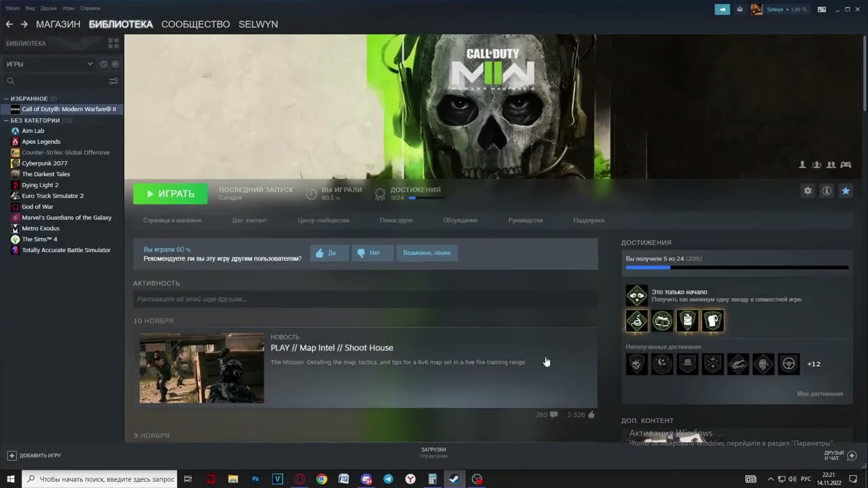868x488 pixels.
Task: Go to СООБЩЕСТВО tab
Action: coord(196,24)
